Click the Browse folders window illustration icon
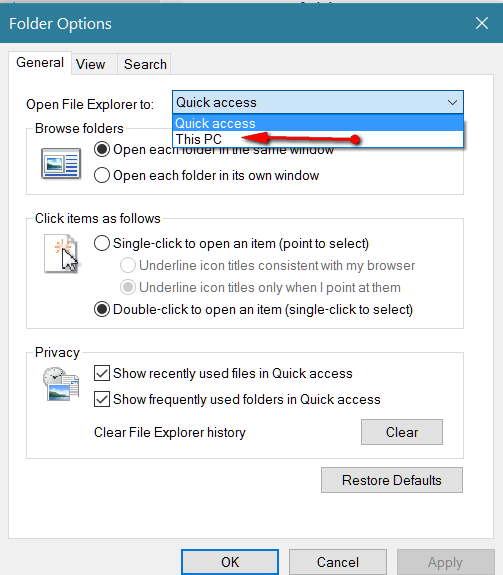The height and width of the screenshot is (575, 503). coord(61,164)
